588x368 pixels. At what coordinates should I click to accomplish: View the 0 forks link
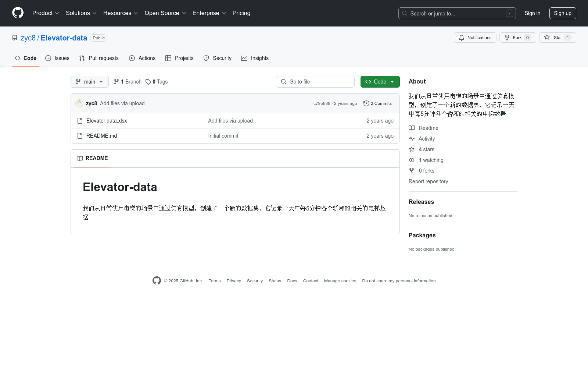[422, 171]
